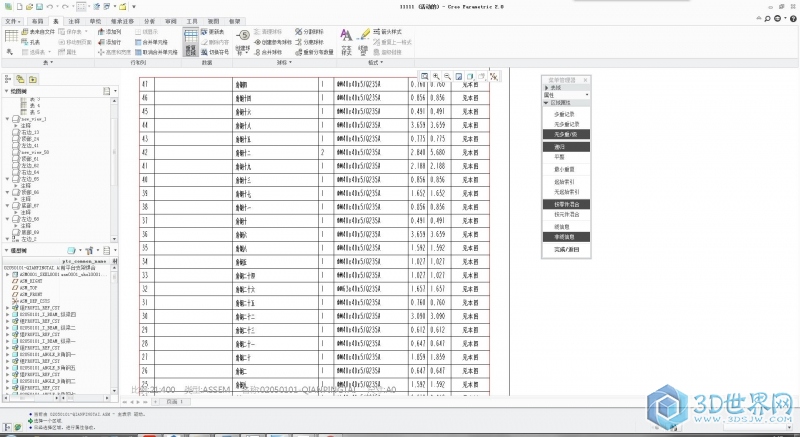Viewport: 800px width, 437px height.
Task: Switch to the 注释 ribbon tab
Action: coord(74,21)
